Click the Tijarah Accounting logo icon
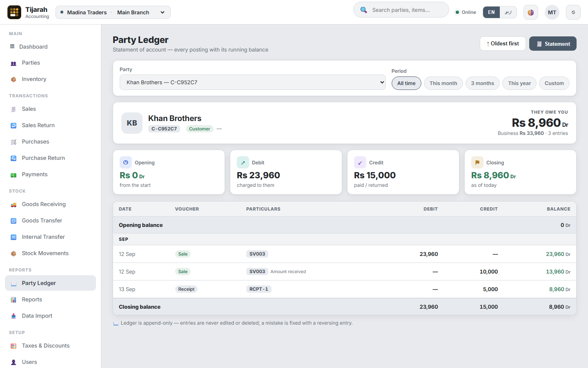 (x=14, y=12)
